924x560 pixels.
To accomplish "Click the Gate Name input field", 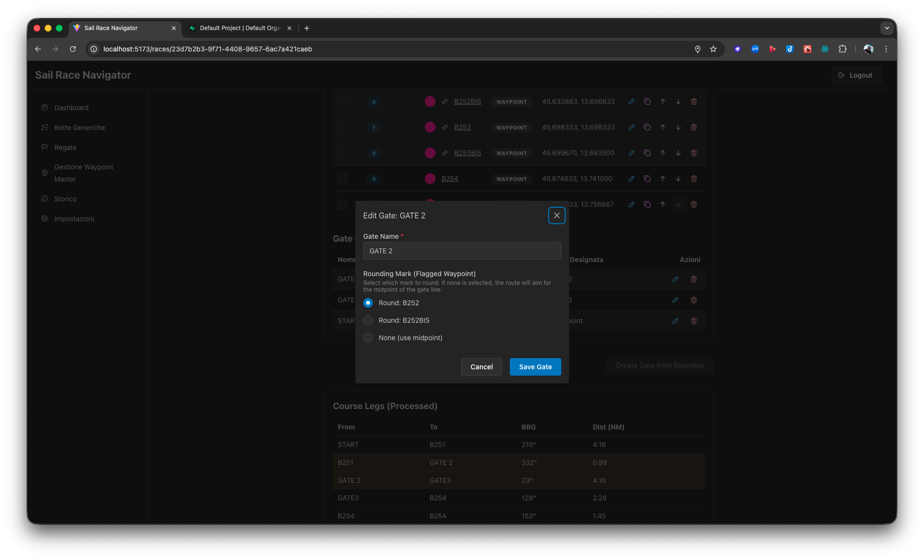I will tap(462, 251).
